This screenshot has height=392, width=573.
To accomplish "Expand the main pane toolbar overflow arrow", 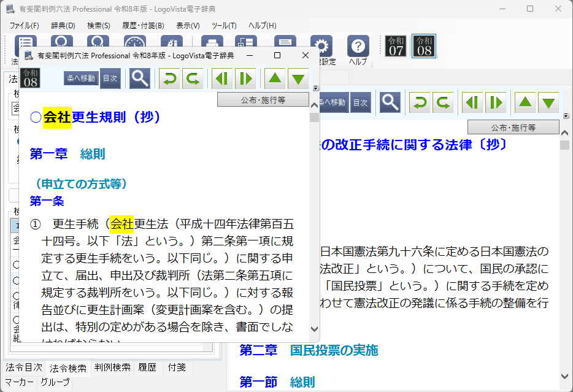I will pos(566,116).
